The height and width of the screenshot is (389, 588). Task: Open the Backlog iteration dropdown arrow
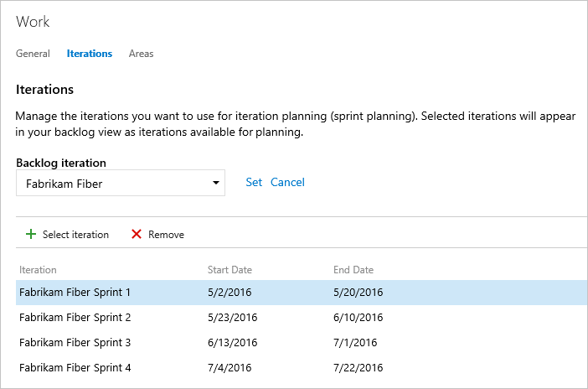[x=215, y=183]
